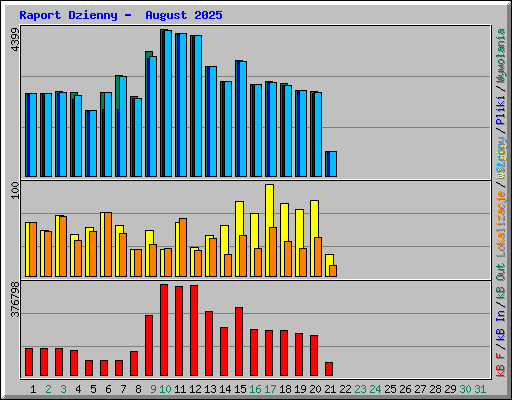This screenshot has height=400, width=512.
Task: Click the orange bar for day 6
Action: coord(108,244)
